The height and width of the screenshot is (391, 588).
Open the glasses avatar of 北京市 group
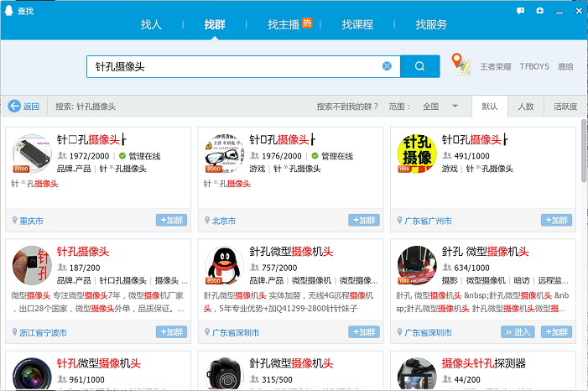224,154
